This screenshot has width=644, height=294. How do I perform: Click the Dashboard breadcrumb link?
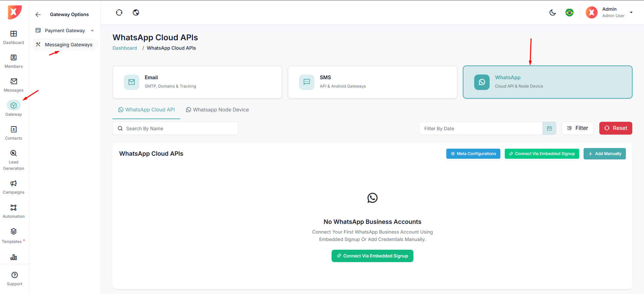(125, 48)
